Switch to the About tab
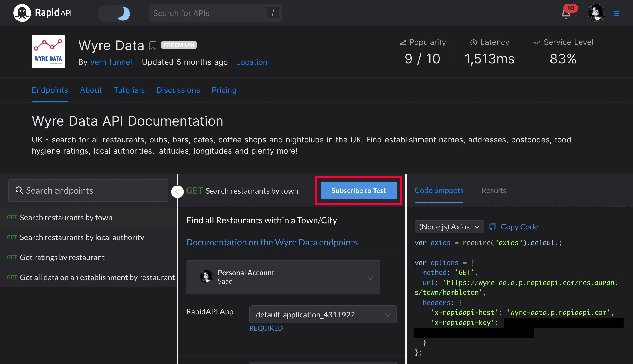Screen dimensions: 633x364 click(x=91, y=91)
